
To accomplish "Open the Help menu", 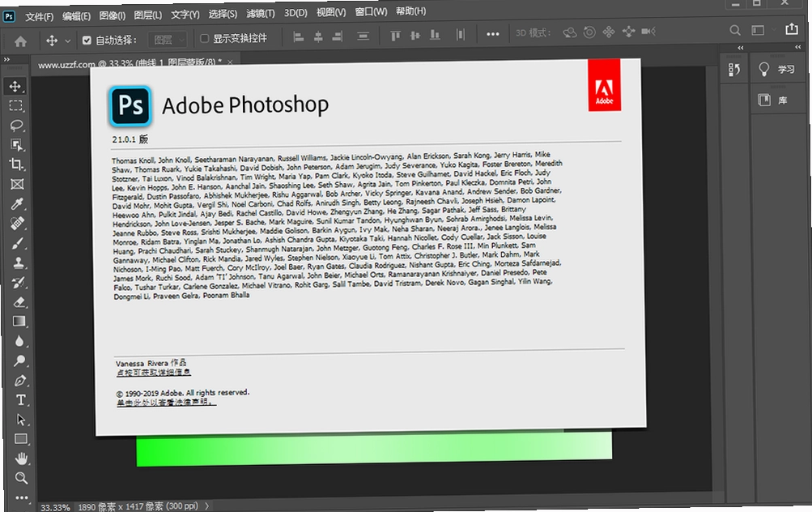I will 410,11.
